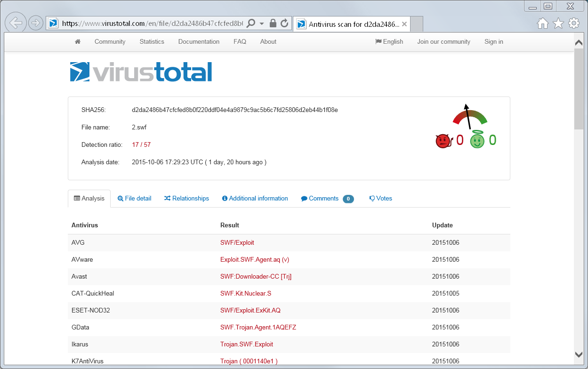Click the empty new tab button

417,24
